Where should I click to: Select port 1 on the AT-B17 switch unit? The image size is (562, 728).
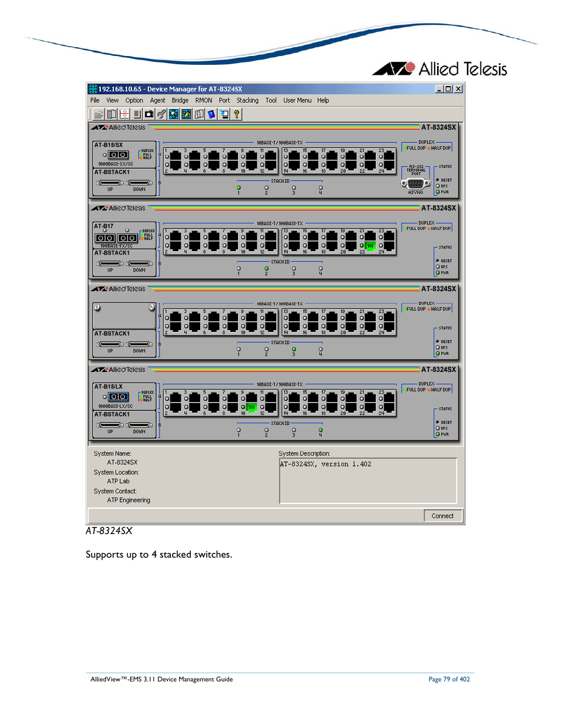click(176, 235)
